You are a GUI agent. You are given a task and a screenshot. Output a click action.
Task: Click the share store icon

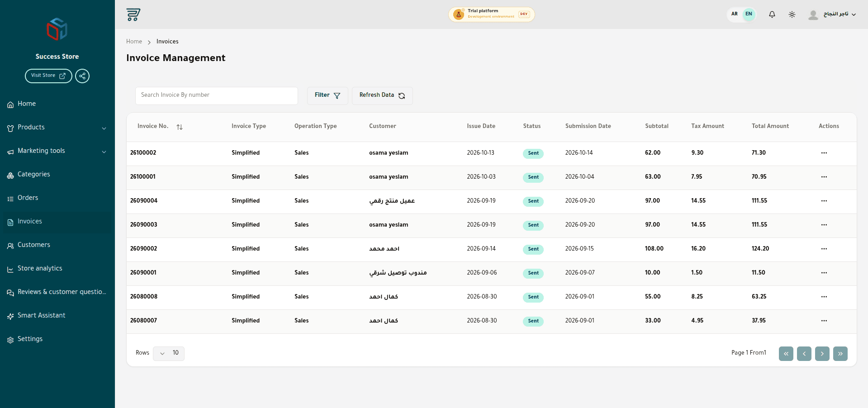82,76
